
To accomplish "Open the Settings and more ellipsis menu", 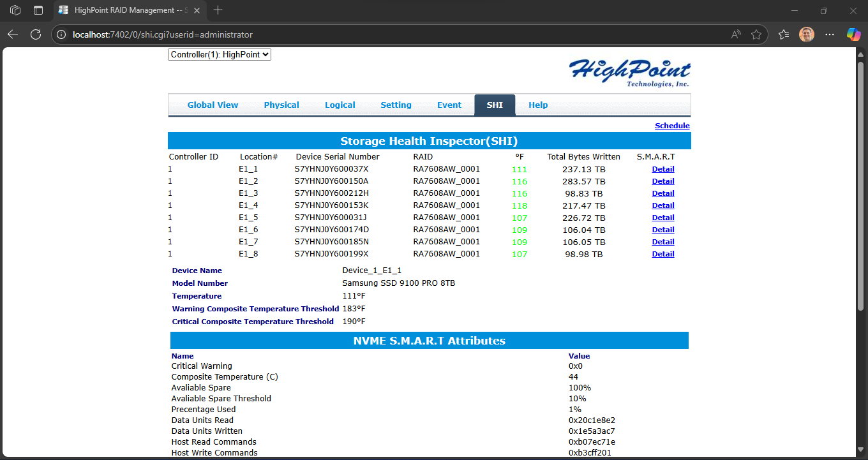I will (x=830, y=34).
